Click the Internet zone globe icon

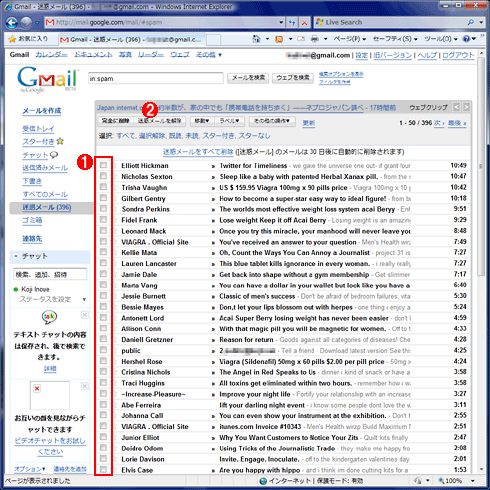[263, 481]
